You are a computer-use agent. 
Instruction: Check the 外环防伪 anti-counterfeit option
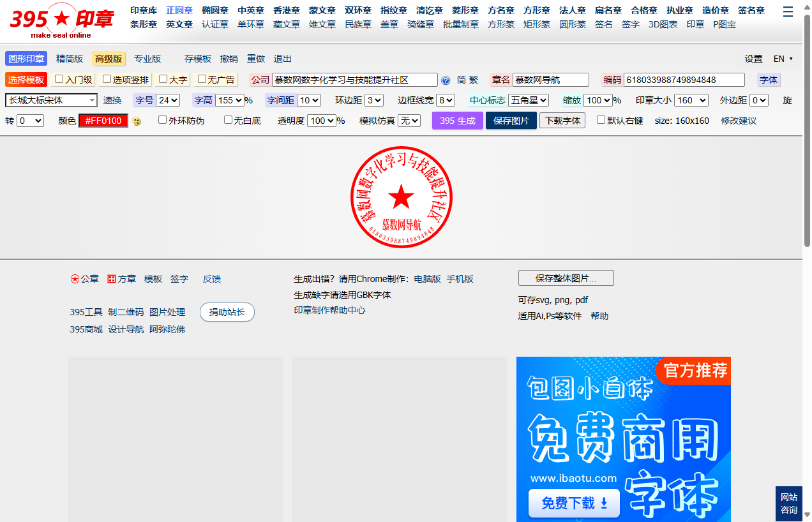(162, 121)
